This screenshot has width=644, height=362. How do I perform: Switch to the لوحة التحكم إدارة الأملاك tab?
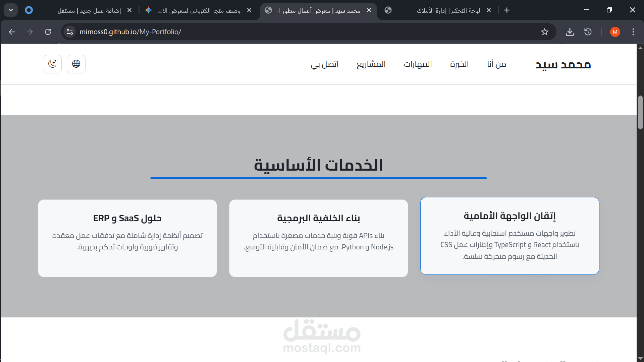tap(448, 11)
